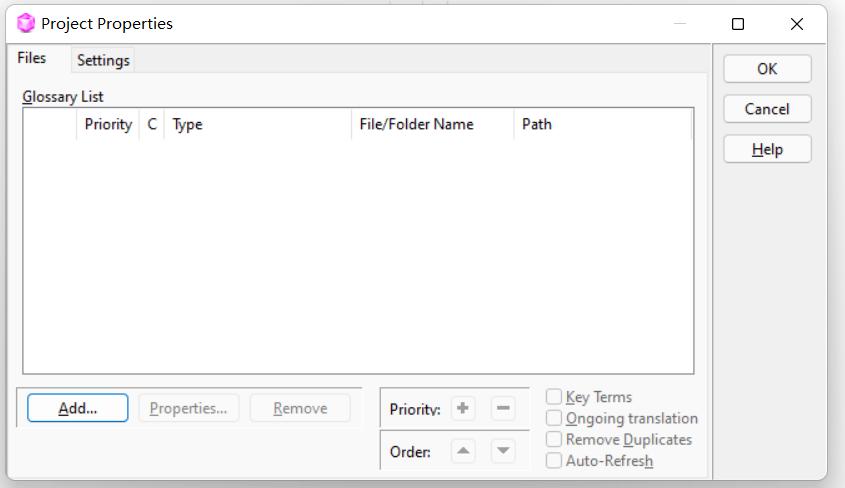Click the Cancel button
Image resolution: width=845 pixels, height=488 pixels.
click(767, 109)
